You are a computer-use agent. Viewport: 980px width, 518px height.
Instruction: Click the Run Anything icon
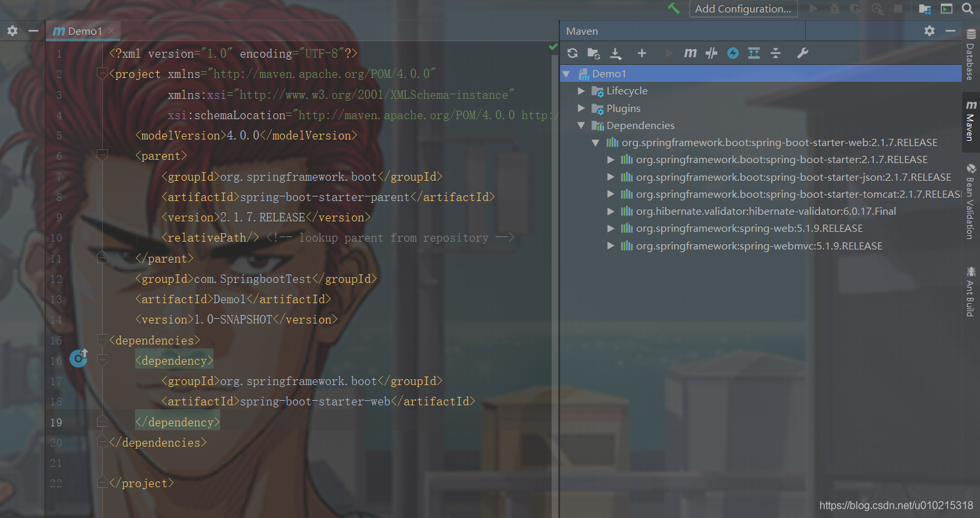point(947,9)
